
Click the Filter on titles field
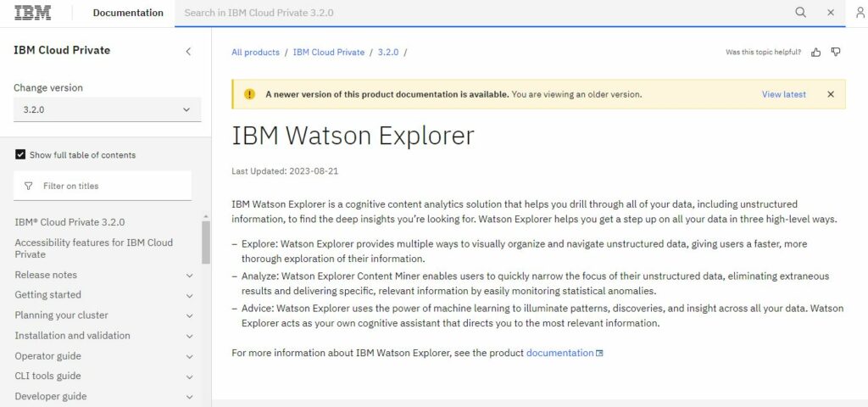[x=103, y=186]
